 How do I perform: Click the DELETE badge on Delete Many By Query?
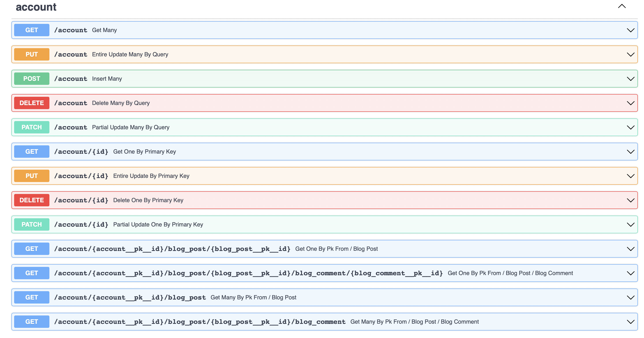click(32, 103)
